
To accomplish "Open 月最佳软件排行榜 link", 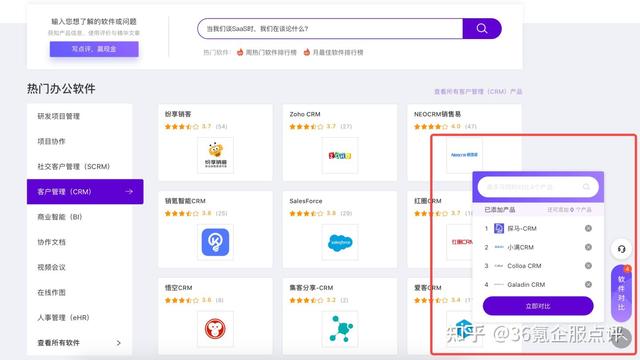I will point(338,52).
